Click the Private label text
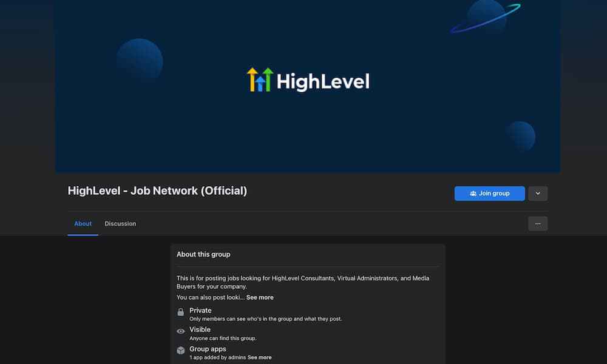 [x=200, y=310]
